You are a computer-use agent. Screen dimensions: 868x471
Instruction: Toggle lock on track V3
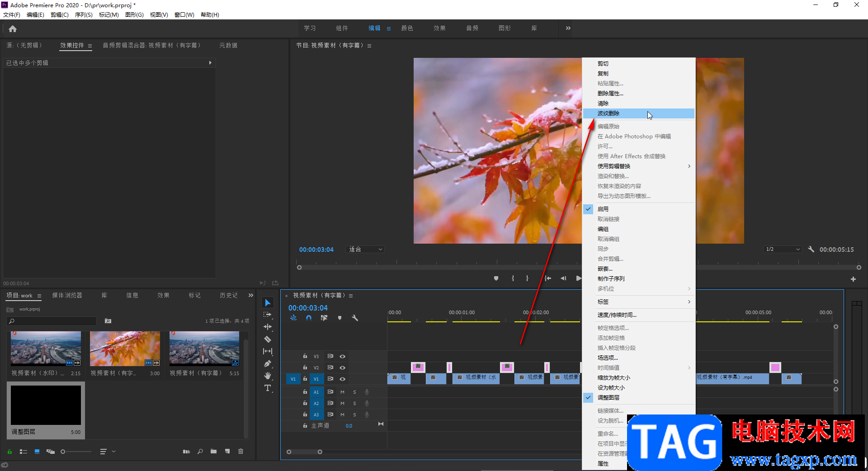coord(305,356)
